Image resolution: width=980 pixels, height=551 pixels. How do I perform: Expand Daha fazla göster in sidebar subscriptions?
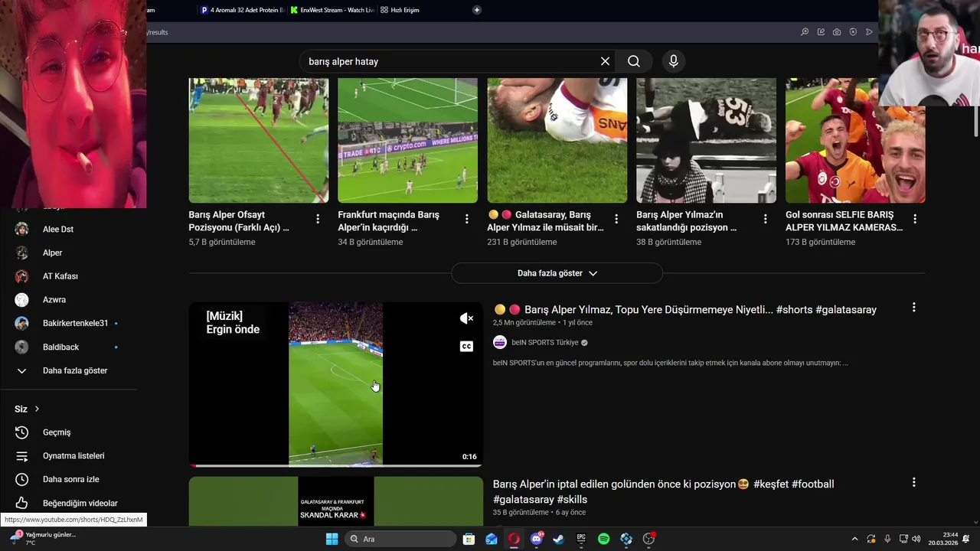point(75,370)
